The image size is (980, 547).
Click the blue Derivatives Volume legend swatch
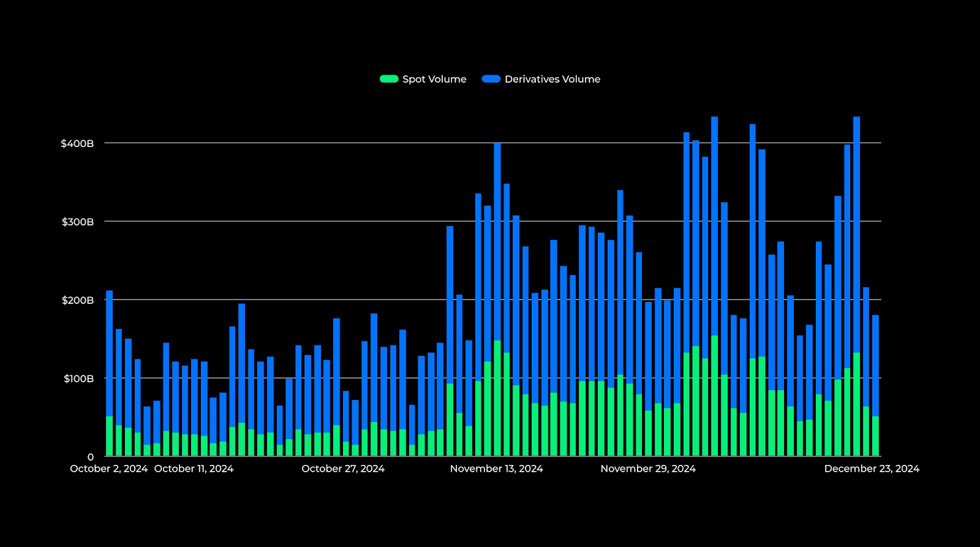[491, 79]
